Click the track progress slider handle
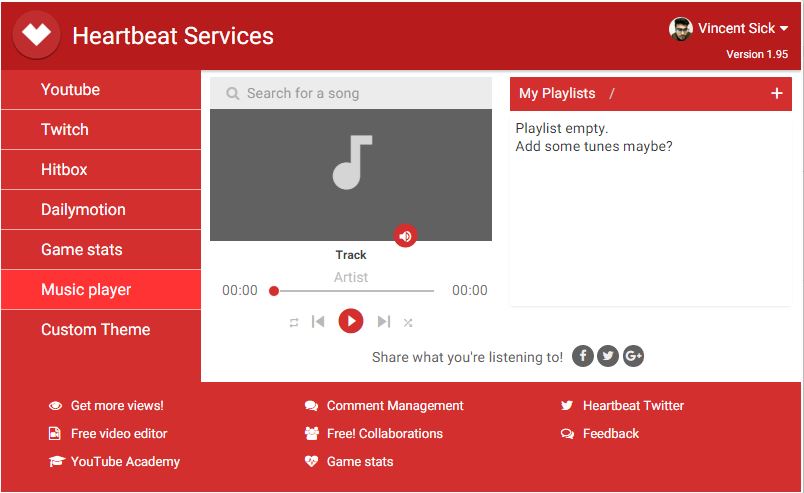Image resolution: width=804 pixels, height=493 pixels. 274,291
